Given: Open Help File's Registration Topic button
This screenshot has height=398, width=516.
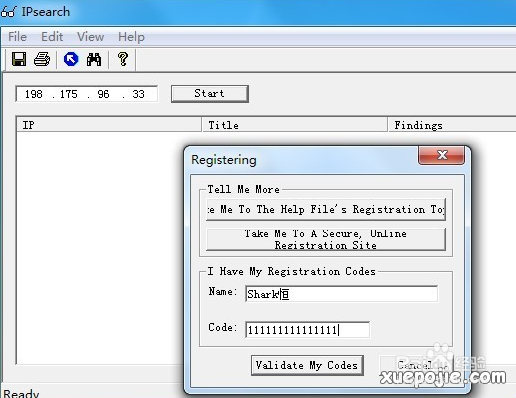Looking at the screenshot, I should point(326,209).
